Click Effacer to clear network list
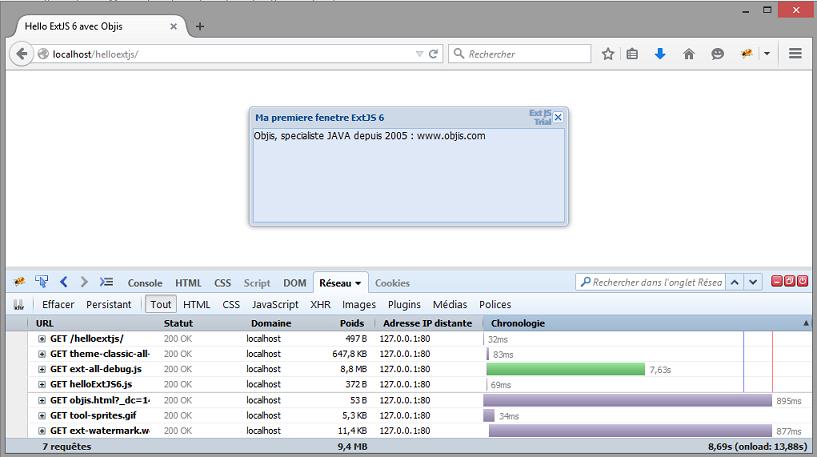The height and width of the screenshot is (457, 817). [x=58, y=304]
